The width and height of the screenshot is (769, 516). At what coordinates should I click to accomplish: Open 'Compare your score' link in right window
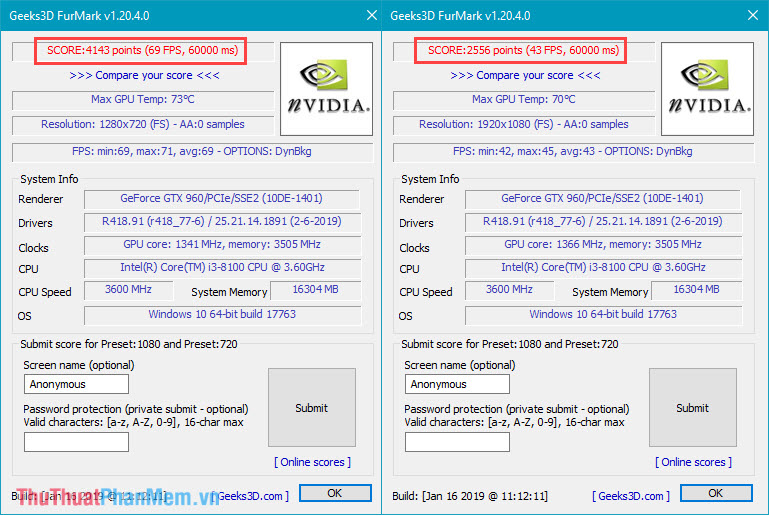tap(525, 76)
